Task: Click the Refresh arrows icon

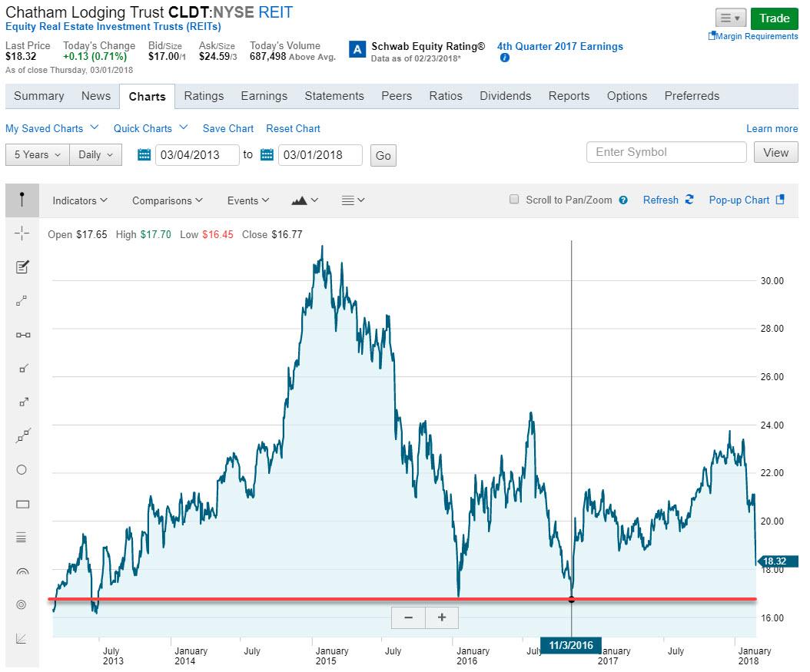Action: click(x=689, y=199)
